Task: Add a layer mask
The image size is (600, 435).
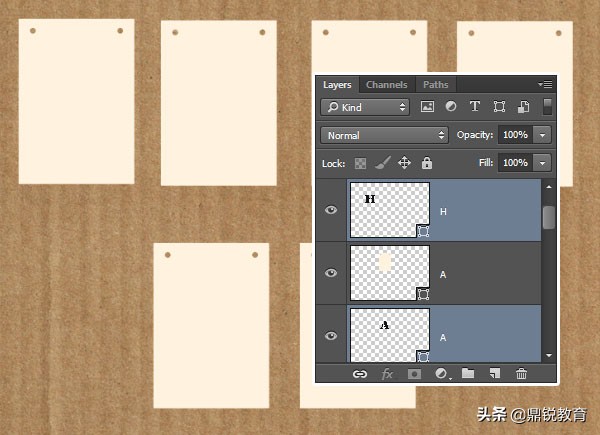Action: pyautogui.click(x=414, y=373)
